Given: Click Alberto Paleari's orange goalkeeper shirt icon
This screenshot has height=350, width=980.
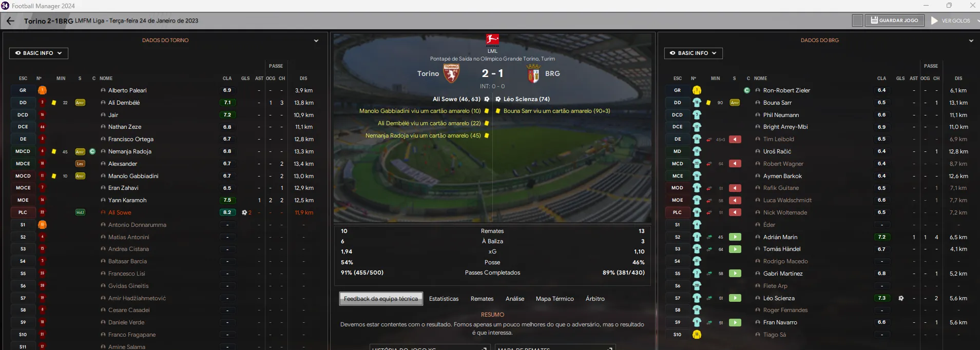Looking at the screenshot, I should click(x=42, y=90).
